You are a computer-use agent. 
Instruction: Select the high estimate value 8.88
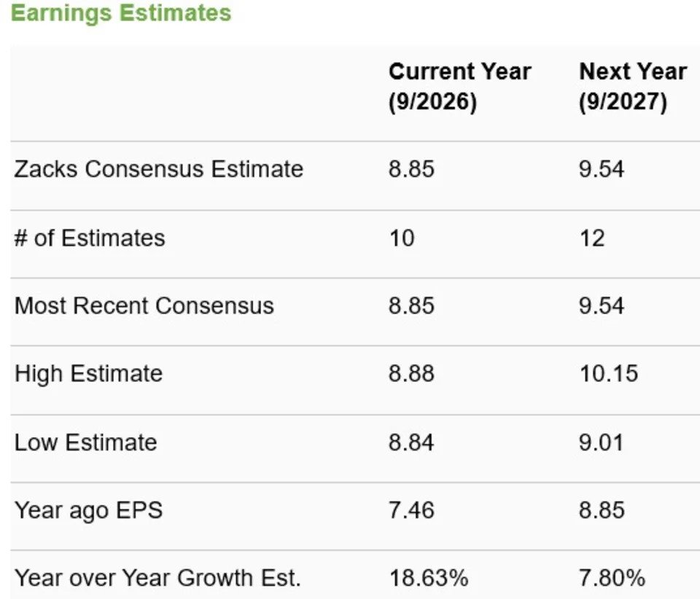pos(411,373)
